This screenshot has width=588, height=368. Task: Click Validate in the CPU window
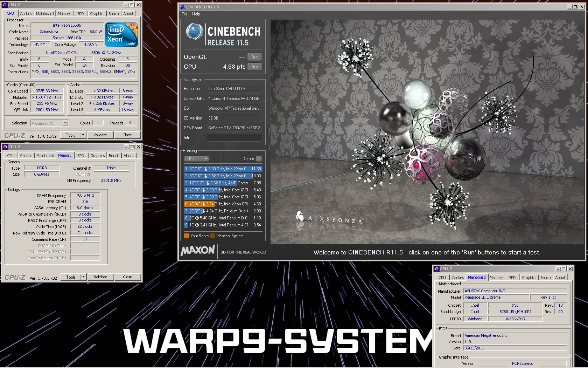pos(100,135)
